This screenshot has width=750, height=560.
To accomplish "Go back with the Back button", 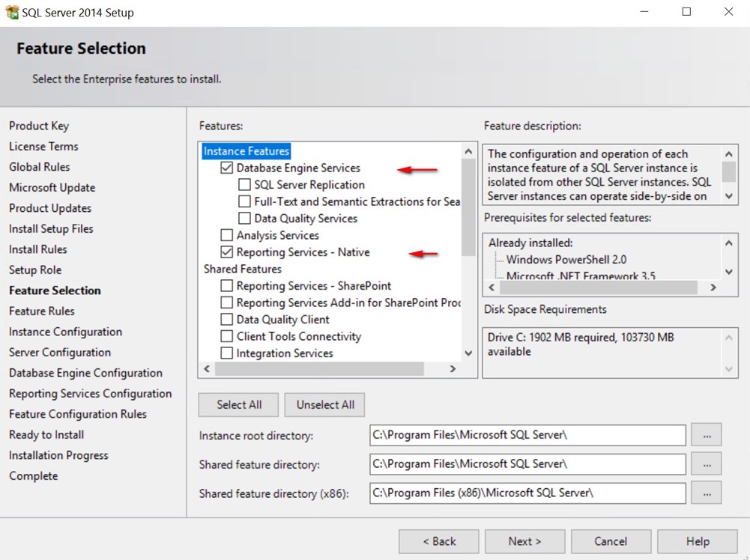I will coord(439,541).
